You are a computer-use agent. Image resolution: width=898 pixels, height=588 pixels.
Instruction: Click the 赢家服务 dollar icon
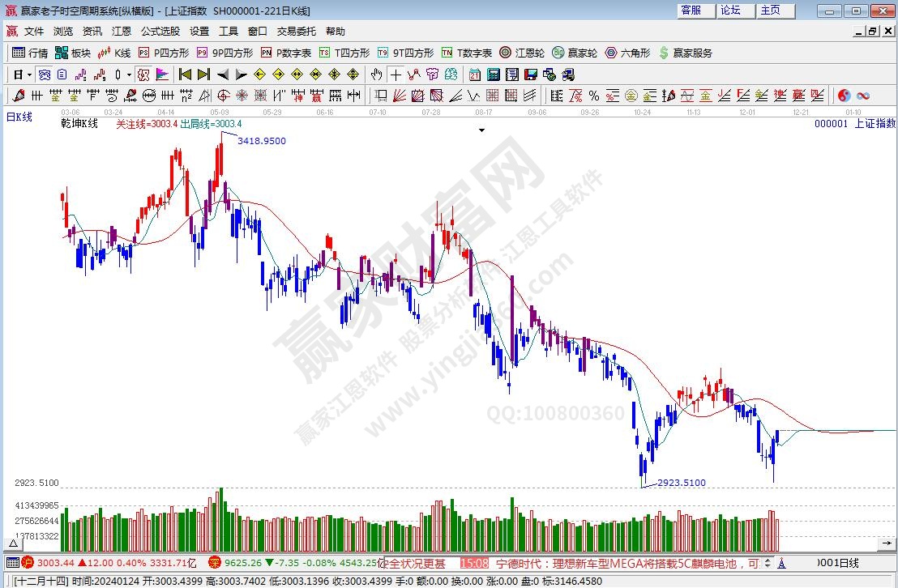click(x=686, y=53)
